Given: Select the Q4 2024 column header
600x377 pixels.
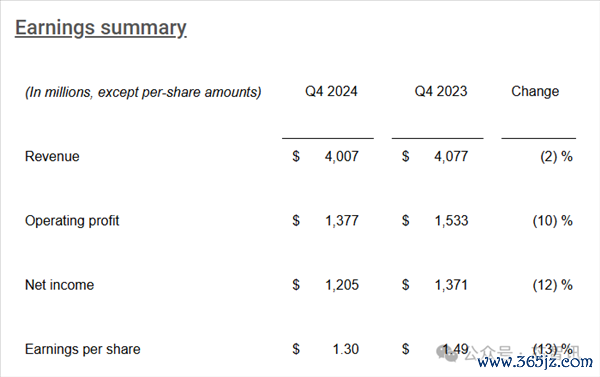Looking at the screenshot, I should pos(331,91).
